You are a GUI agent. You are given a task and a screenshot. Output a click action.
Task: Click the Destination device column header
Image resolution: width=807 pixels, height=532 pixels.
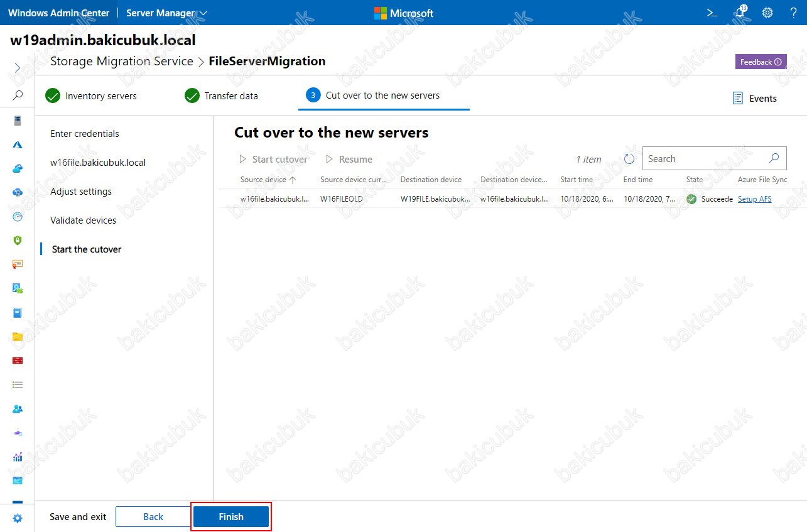pos(431,180)
